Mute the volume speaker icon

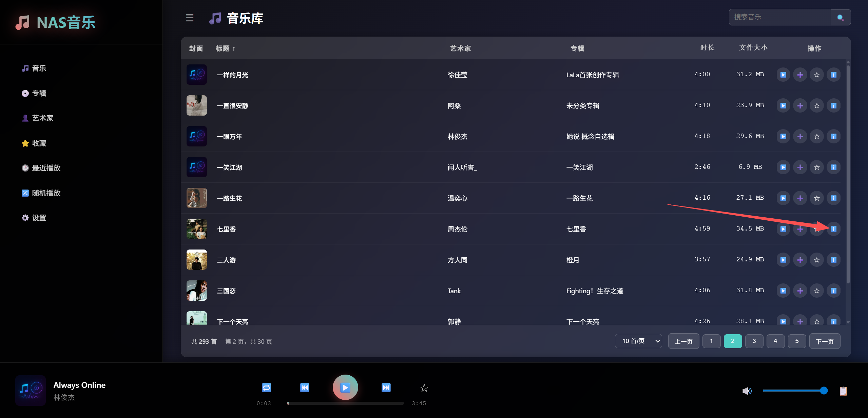coord(747,391)
